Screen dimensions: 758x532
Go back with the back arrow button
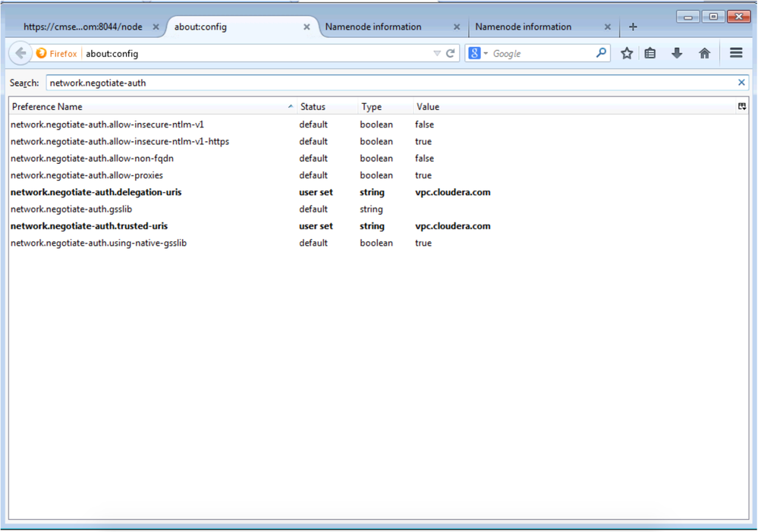[x=20, y=53]
